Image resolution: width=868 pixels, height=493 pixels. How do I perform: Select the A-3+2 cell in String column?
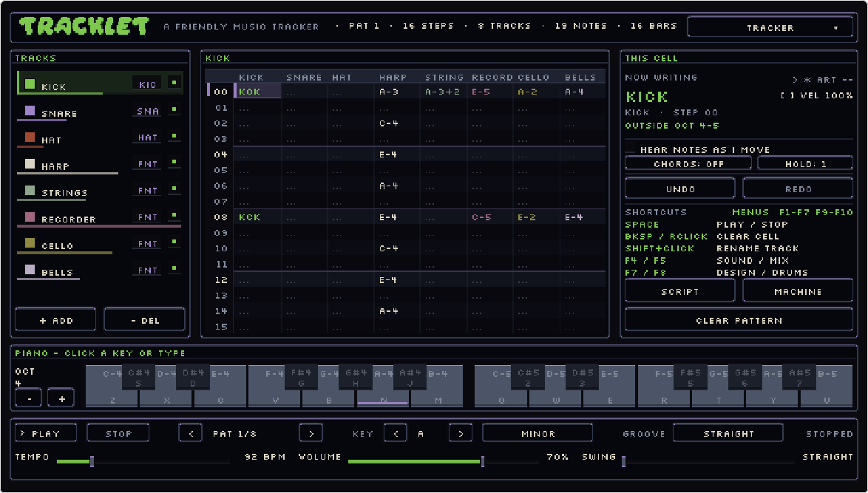444,92
